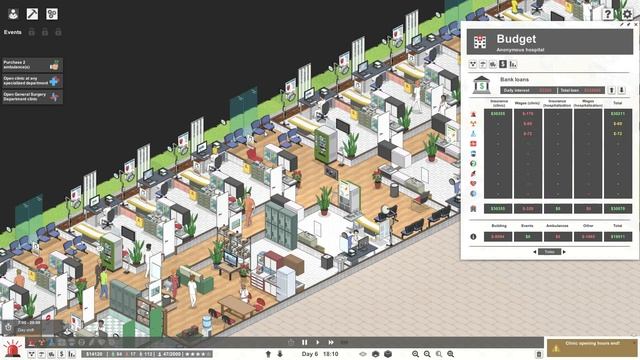The image size is (640, 360).
Task: Select the Emergency department row icon in Budget table
Action: click(x=473, y=114)
